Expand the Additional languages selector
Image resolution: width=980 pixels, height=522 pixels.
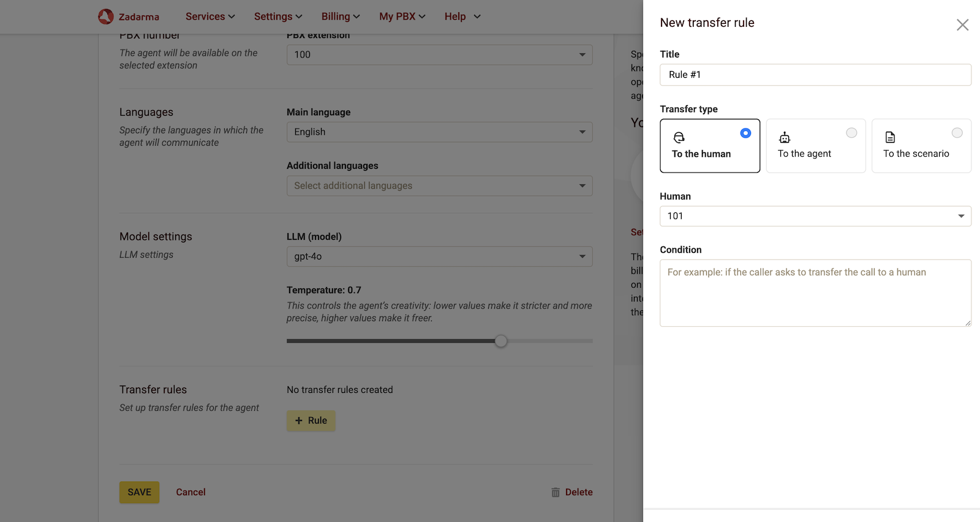click(x=439, y=186)
